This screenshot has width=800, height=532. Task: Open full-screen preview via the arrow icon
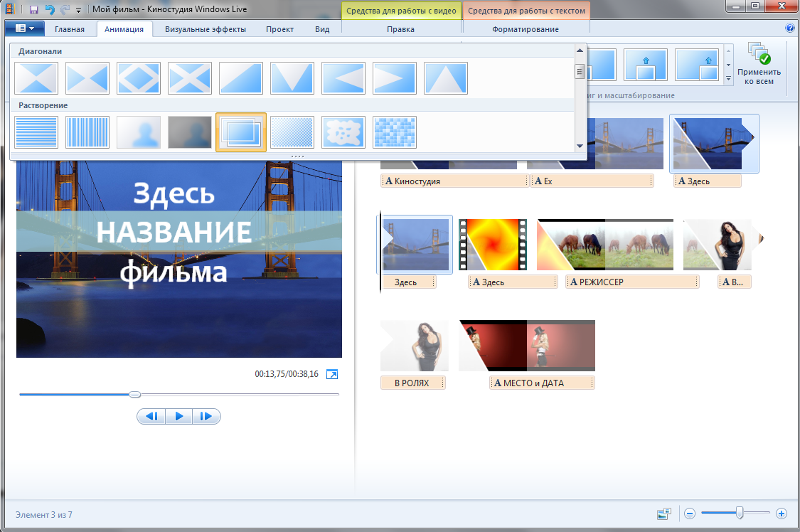[331, 373]
